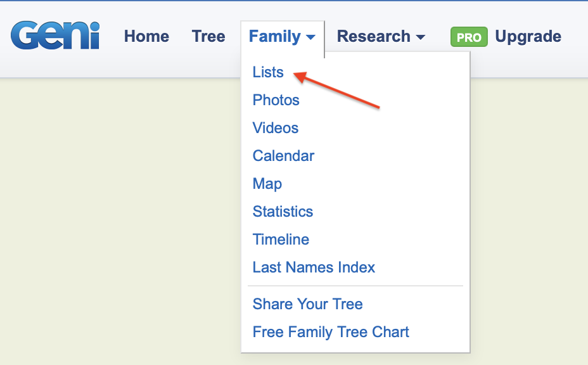Open the Videos section
The height and width of the screenshot is (365, 588).
click(x=275, y=128)
